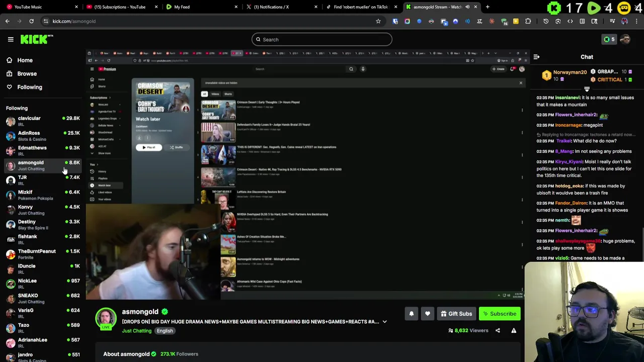
Task: Click the Just Chatting category link
Action: point(136,331)
